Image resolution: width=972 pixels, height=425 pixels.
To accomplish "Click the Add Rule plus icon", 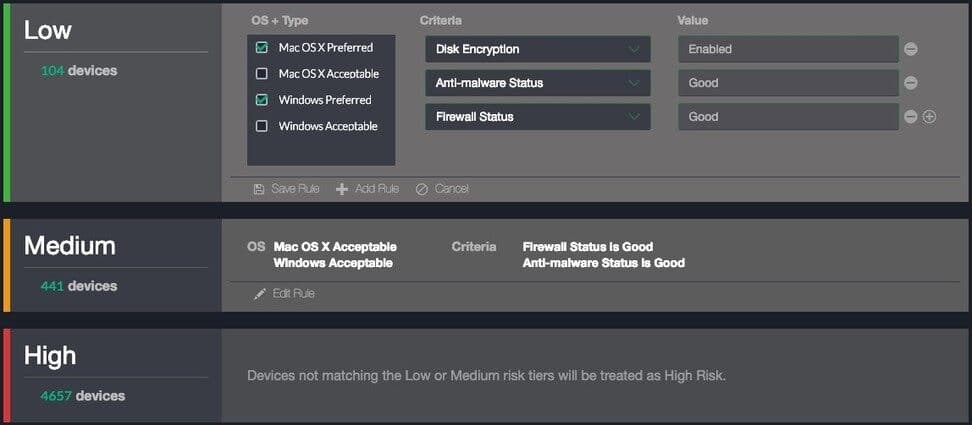I will coord(342,189).
